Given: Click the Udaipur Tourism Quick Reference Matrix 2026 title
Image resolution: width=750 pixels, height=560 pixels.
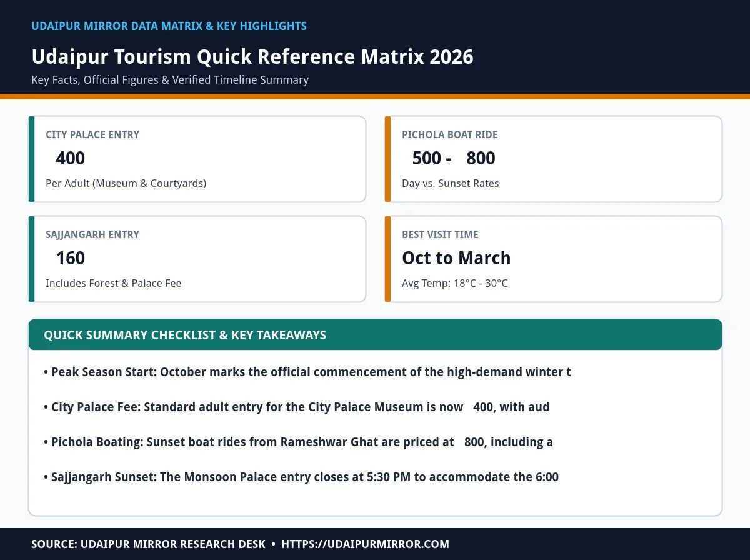Looking at the screenshot, I should click(252, 57).
